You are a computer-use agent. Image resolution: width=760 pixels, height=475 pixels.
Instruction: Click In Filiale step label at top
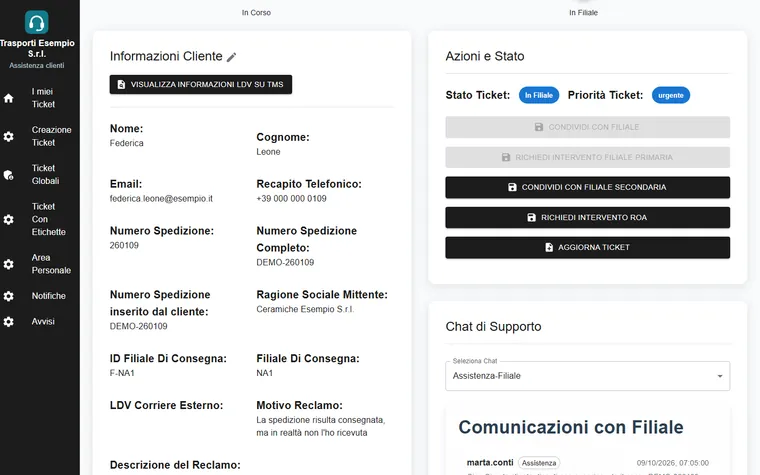[x=584, y=13]
